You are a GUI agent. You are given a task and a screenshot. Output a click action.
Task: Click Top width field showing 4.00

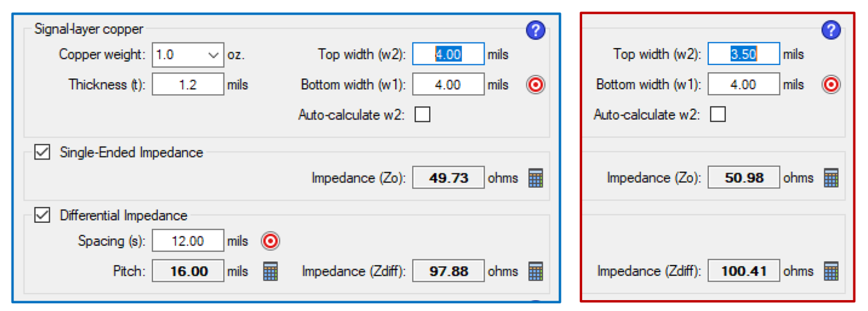[x=448, y=54]
